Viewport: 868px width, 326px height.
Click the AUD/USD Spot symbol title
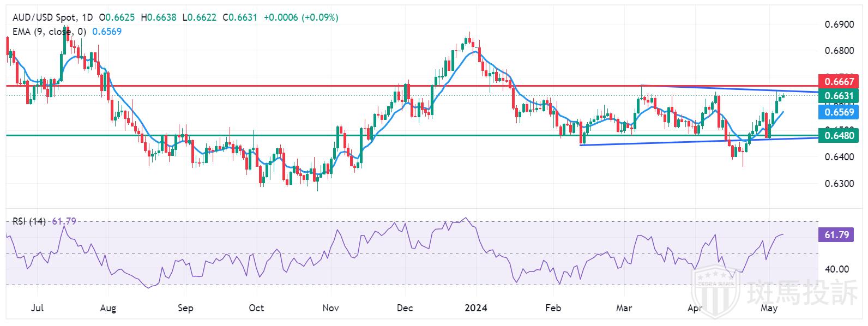point(46,17)
